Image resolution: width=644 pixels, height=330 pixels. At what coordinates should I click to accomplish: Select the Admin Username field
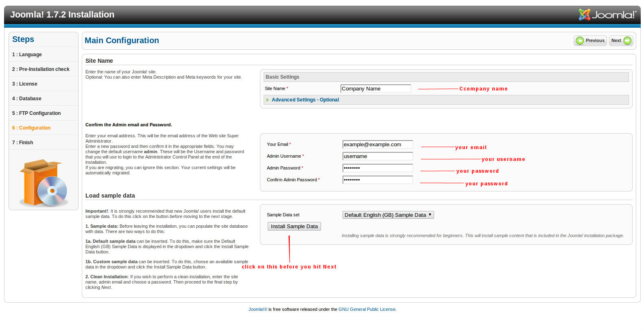378,156
